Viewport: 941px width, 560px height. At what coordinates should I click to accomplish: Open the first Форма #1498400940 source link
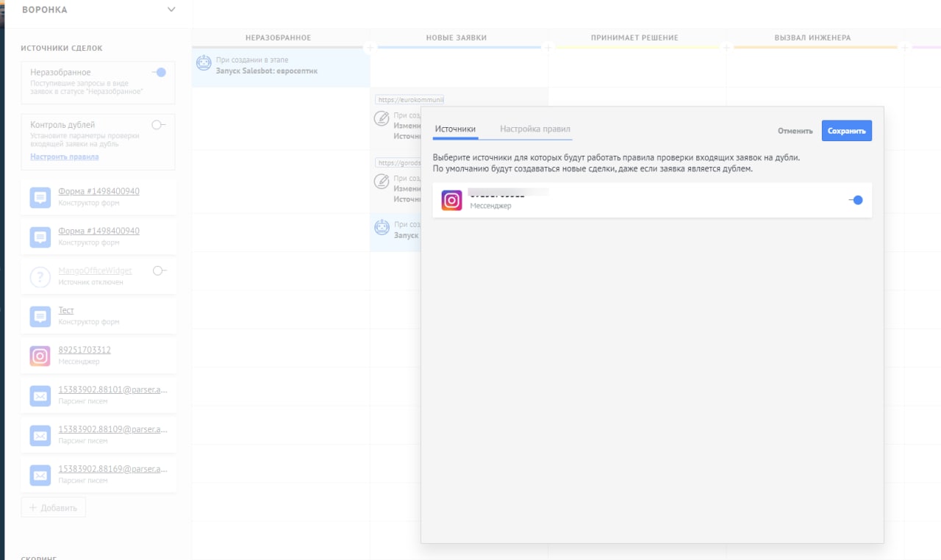click(x=99, y=191)
